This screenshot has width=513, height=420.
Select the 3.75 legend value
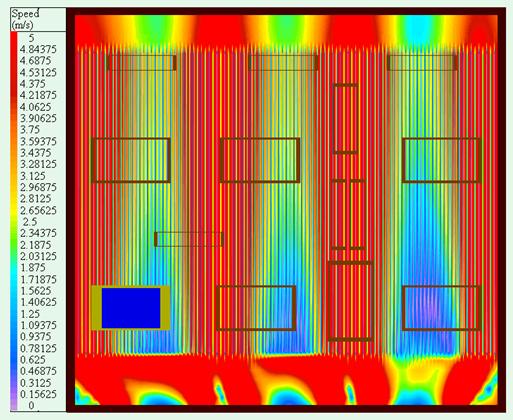pyautogui.click(x=30, y=130)
